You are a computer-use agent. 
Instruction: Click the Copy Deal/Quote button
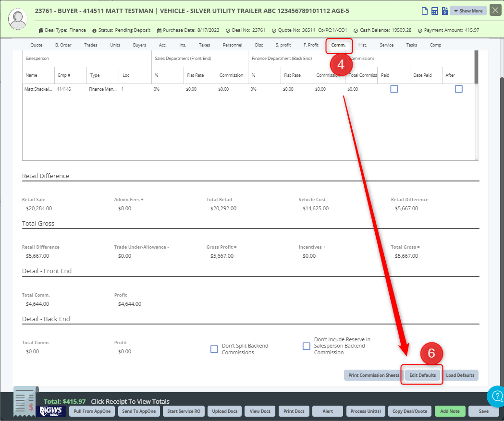409,411
